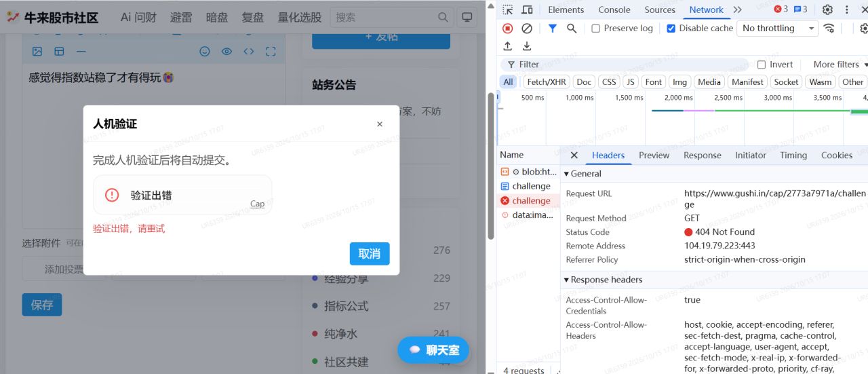The width and height of the screenshot is (868, 374).
Task: Toggle the editor preview eye icon
Action: [226, 52]
